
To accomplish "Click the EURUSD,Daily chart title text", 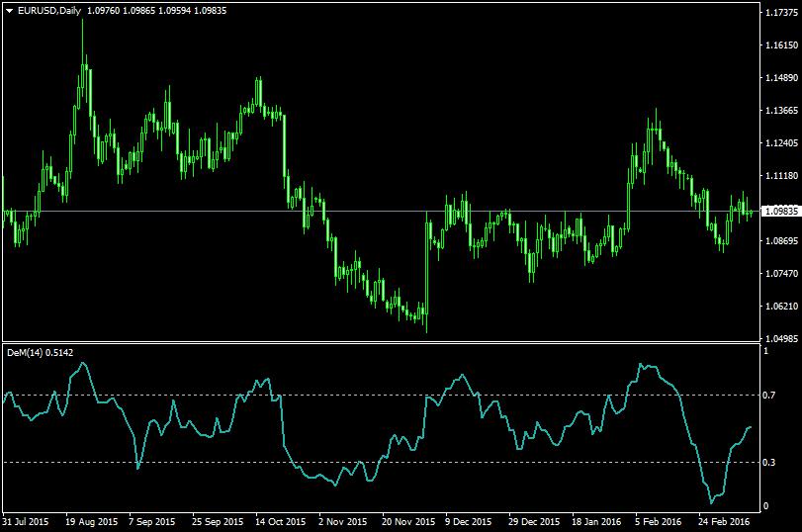I will (49, 11).
